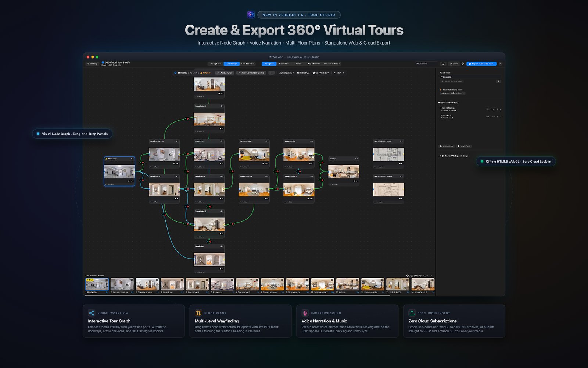Viewport: 588px width, 368px height.
Task: Click the info icon beside Save
Action: pyautogui.click(x=443, y=64)
